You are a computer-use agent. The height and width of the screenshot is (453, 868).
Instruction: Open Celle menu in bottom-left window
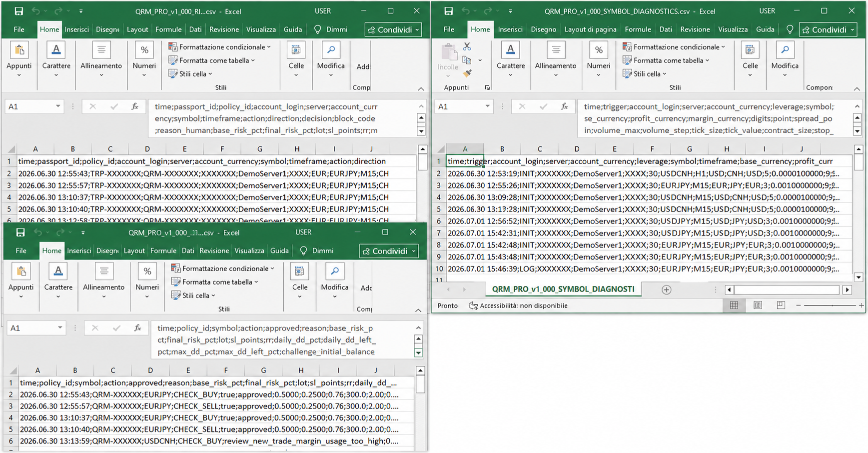pos(299,281)
